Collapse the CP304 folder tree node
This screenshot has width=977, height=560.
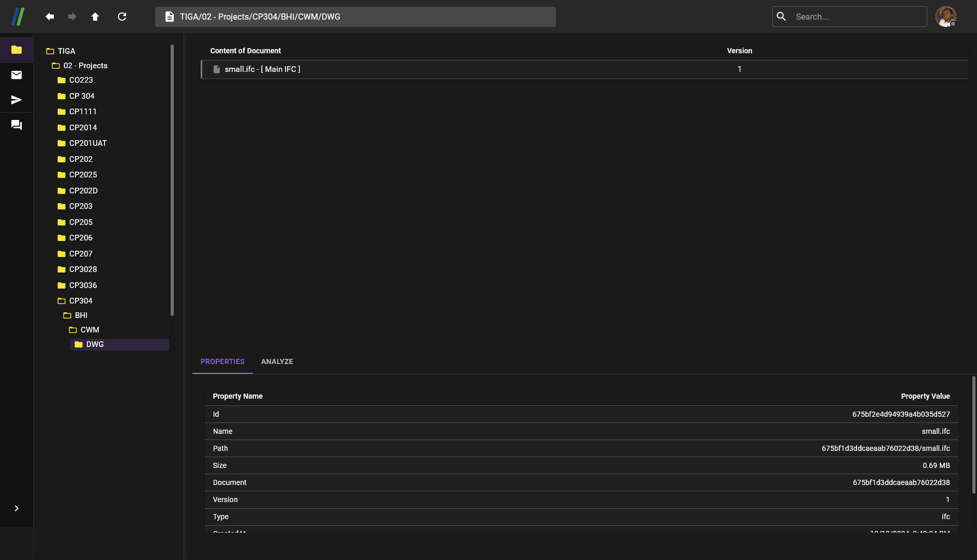tap(62, 301)
